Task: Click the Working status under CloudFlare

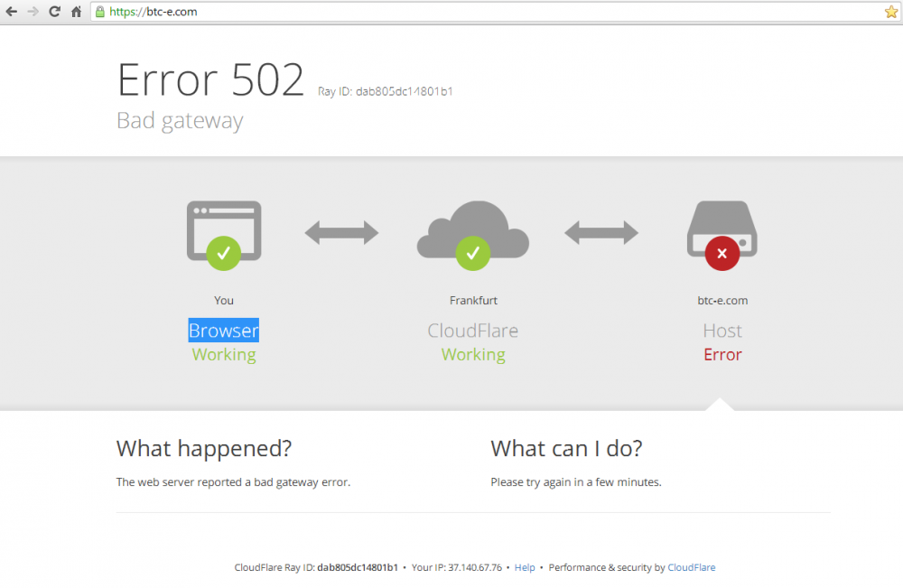Action: click(473, 355)
